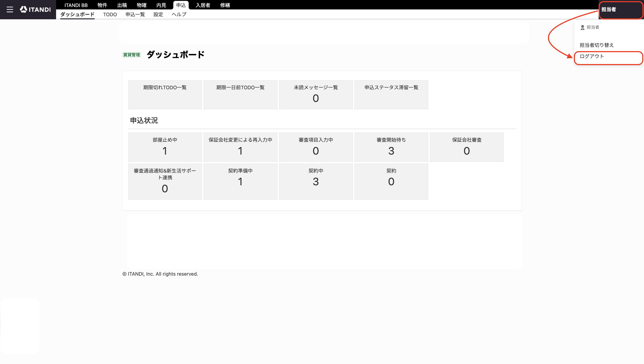The height and width of the screenshot is (364, 644).
Task: Open the TODO sub-menu
Action: pyautogui.click(x=110, y=14)
